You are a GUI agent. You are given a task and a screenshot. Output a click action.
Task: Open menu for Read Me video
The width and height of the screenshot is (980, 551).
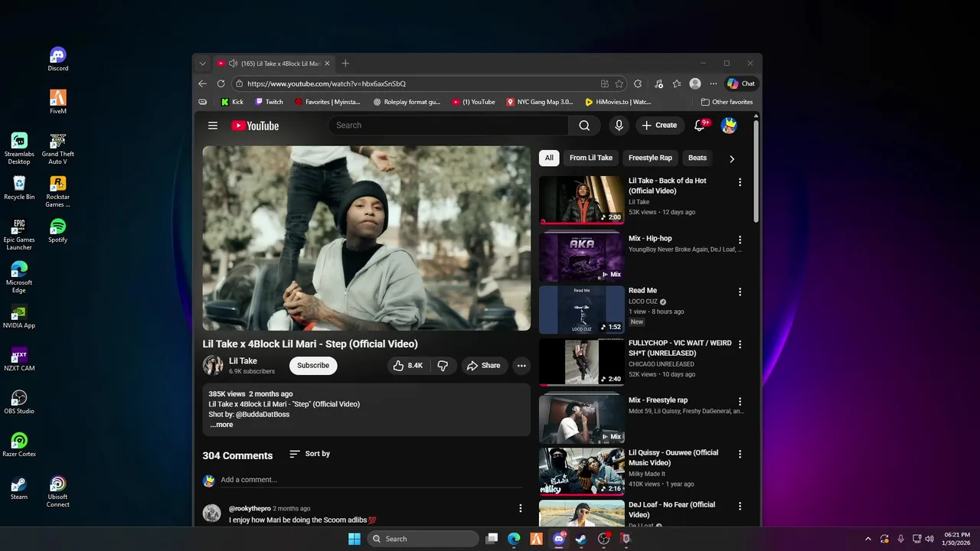click(x=740, y=292)
